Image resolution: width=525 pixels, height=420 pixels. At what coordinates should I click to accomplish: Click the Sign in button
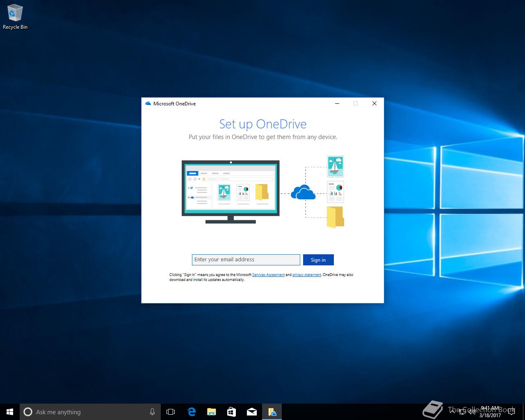pos(318,260)
